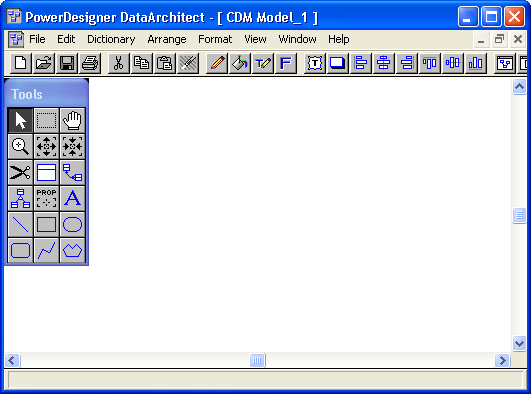
Task: Select the Pointer arrow tool
Action: click(x=20, y=120)
